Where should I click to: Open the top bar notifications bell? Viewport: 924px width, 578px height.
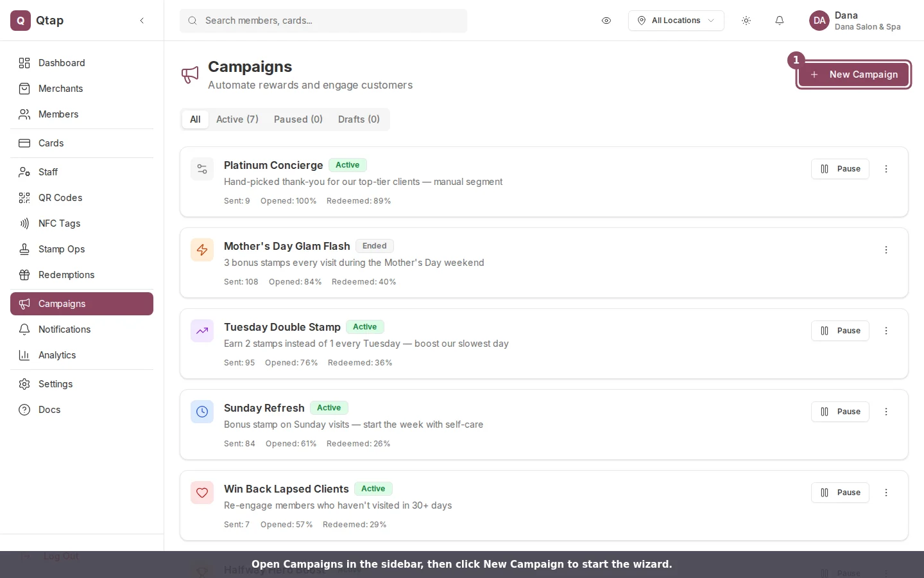point(780,21)
